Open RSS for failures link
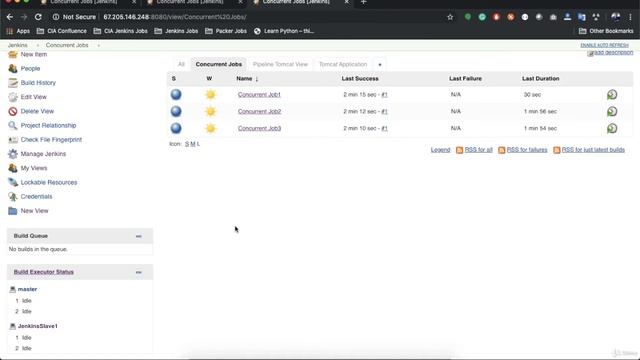 [x=527, y=150]
